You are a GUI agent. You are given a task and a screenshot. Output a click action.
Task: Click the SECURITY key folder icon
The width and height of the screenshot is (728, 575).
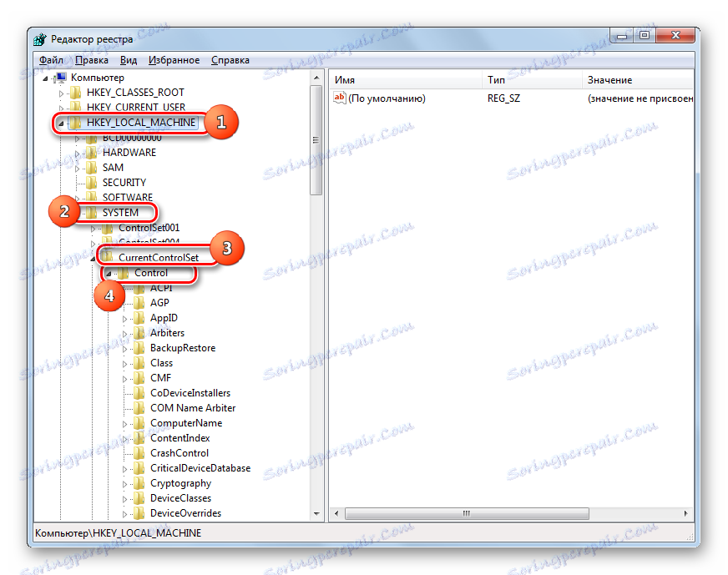click(x=90, y=182)
